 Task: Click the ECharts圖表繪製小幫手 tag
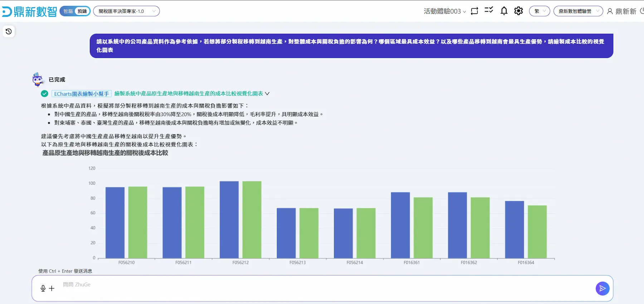[x=82, y=94]
